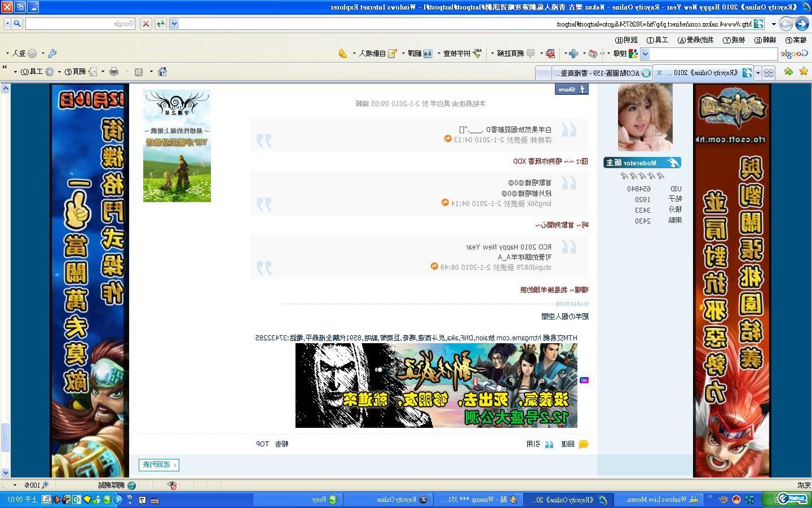The height and width of the screenshot is (508, 812).
Task: Click the 拼字檢查 spell check button
Action: (462, 54)
